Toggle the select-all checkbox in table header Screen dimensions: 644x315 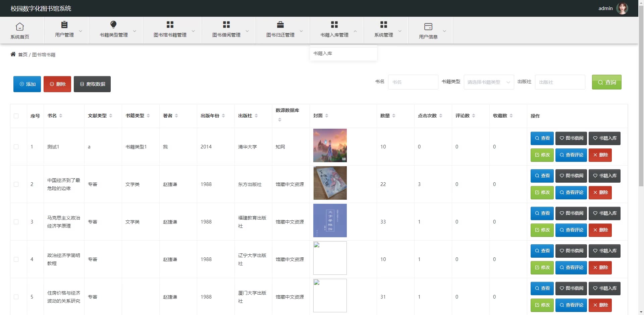[x=16, y=116]
